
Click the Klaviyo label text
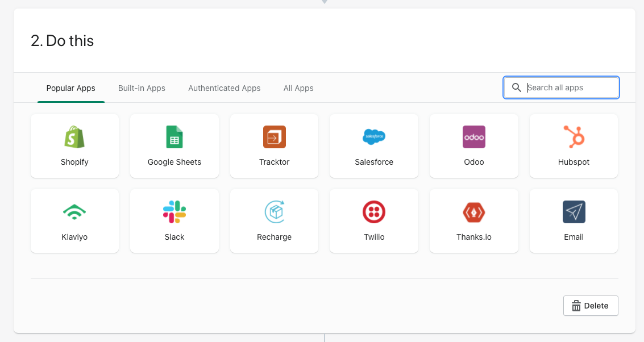[74, 237]
